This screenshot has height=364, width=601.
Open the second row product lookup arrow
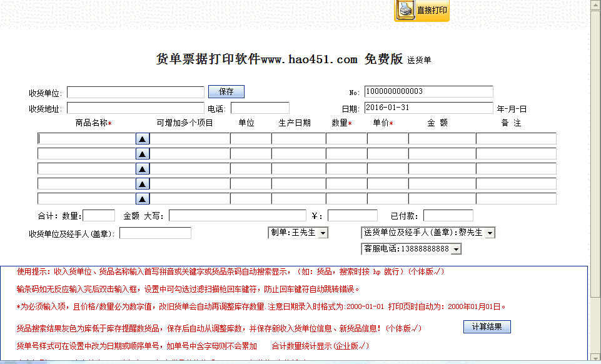coord(143,154)
